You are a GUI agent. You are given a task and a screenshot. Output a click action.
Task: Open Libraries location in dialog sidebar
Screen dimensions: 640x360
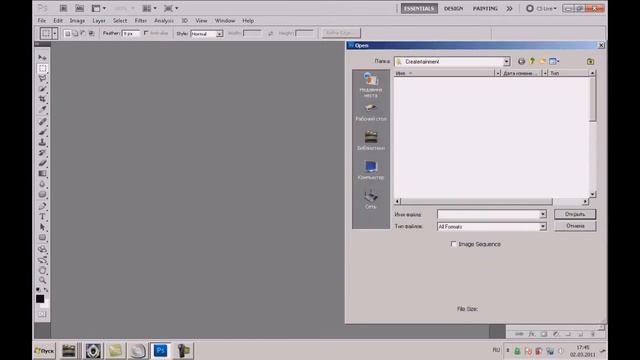click(371, 140)
